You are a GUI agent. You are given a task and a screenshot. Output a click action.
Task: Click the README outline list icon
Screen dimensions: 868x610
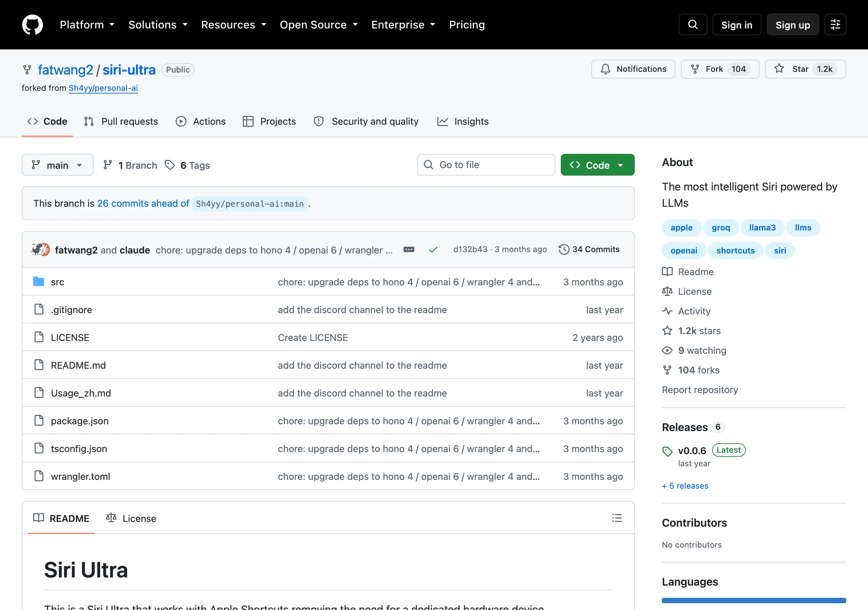point(617,518)
